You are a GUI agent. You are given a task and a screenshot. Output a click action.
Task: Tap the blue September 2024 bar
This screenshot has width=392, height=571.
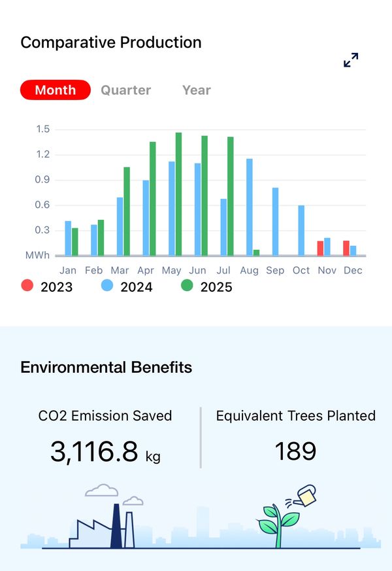(x=275, y=222)
